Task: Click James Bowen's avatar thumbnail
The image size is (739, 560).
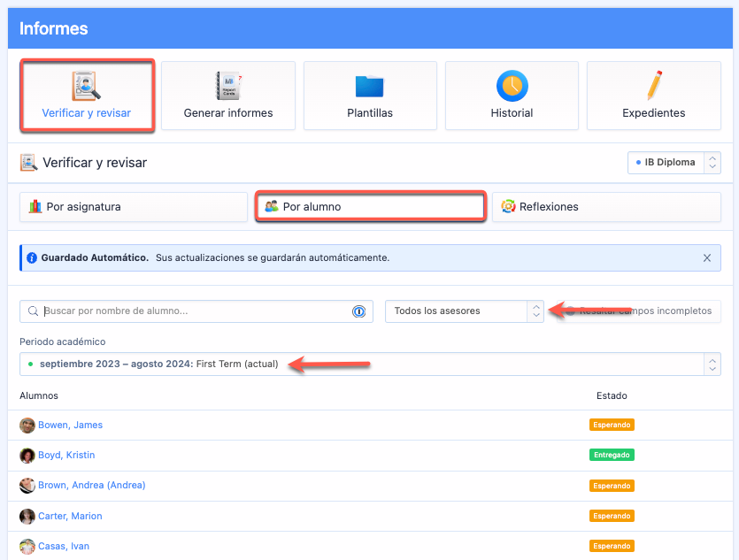Action: pos(27,426)
